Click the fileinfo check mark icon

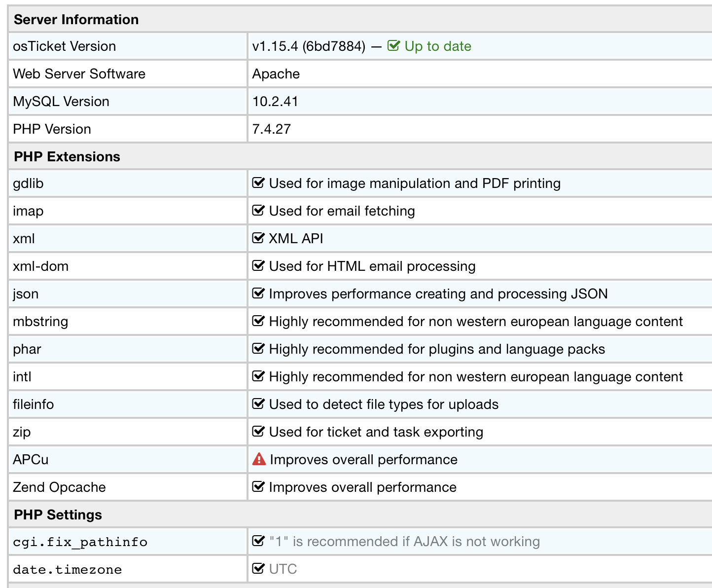[x=258, y=404]
